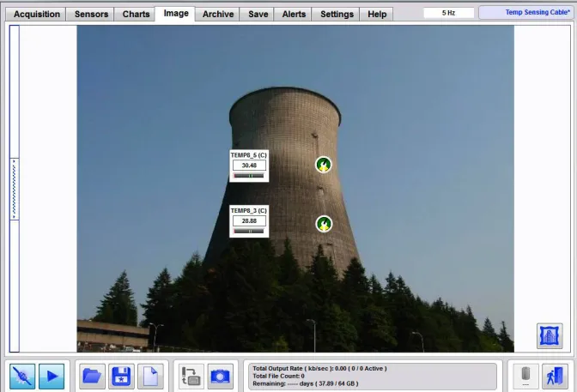Screen dimensions: 577x392
Task: Click the Total File Count status line
Action: pos(278,376)
